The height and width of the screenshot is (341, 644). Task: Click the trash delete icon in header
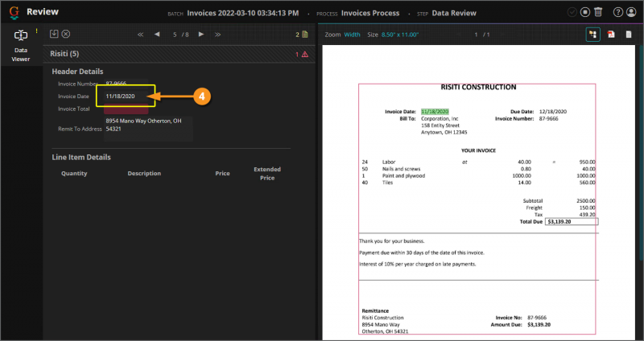pos(598,13)
